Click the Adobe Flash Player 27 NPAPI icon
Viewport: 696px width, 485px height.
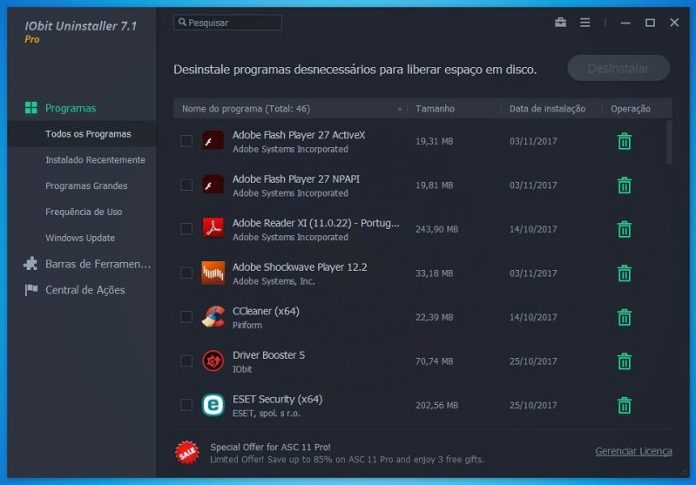(213, 185)
